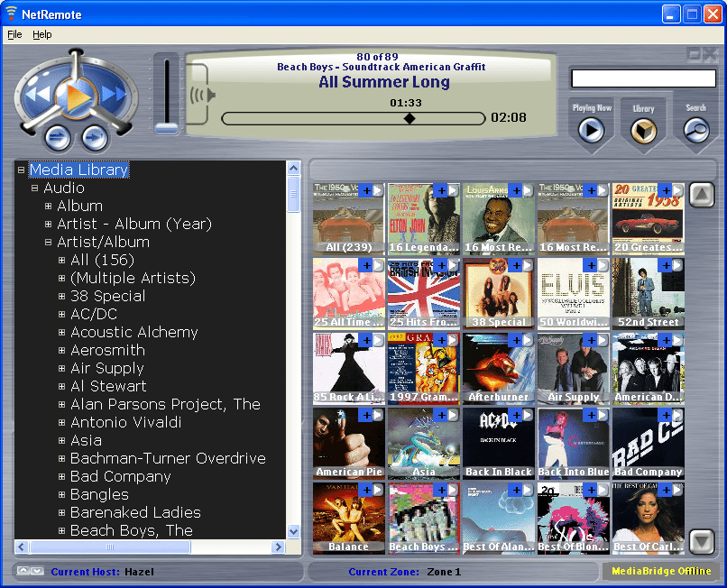Add the American Pie album with plus icon

point(367,416)
